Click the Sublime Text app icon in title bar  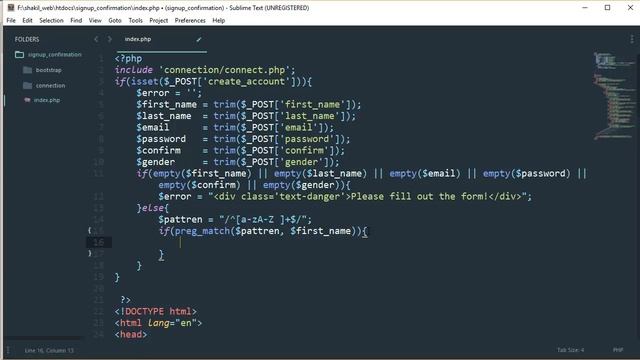tap(11, 8)
